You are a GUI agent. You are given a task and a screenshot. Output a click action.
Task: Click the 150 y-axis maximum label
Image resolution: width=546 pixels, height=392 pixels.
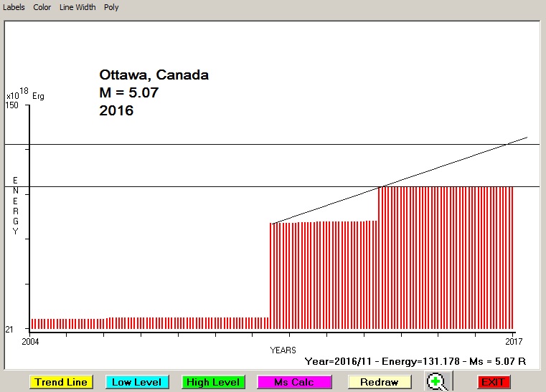click(x=12, y=105)
